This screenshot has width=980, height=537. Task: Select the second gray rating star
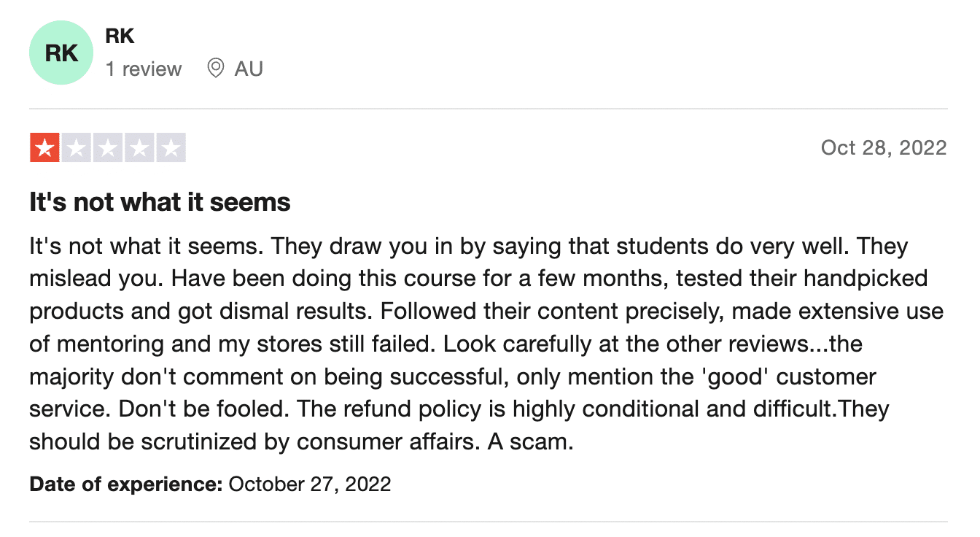coord(76,147)
